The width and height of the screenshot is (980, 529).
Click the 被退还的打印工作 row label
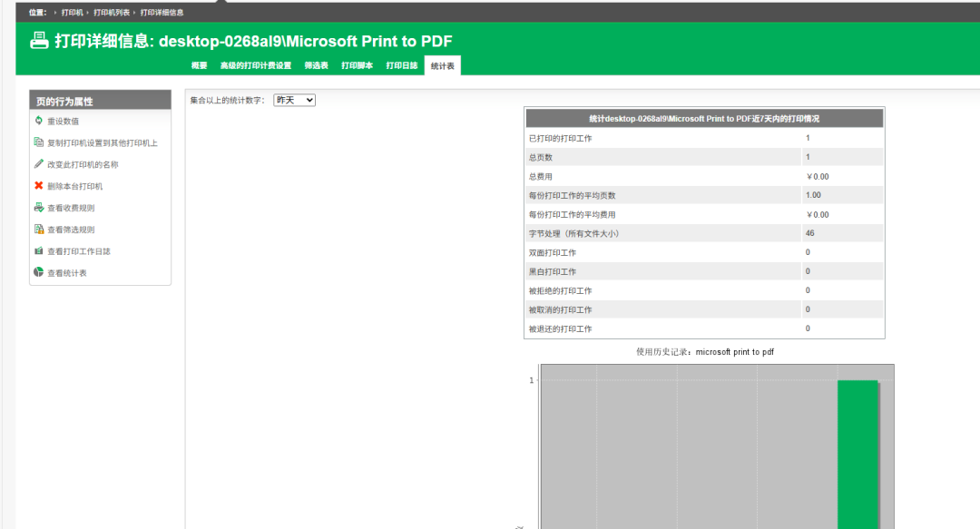[561, 328]
